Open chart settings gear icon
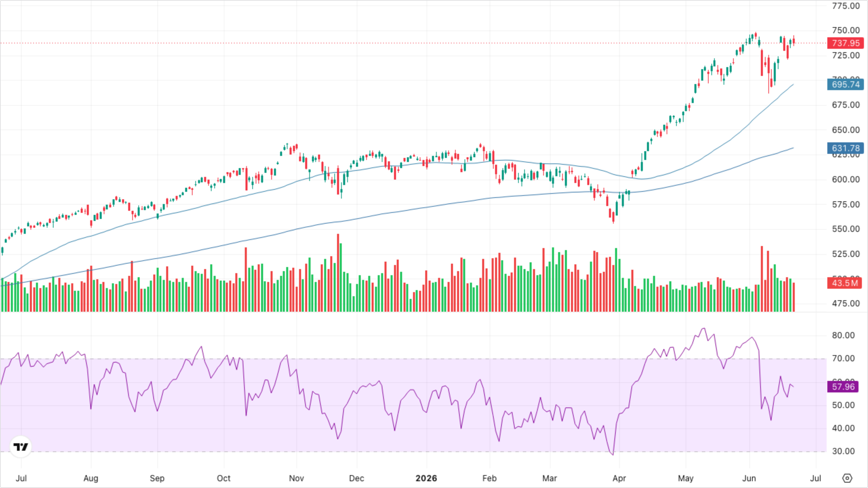Image resolution: width=868 pixels, height=488 pixels. coord(847,478)
